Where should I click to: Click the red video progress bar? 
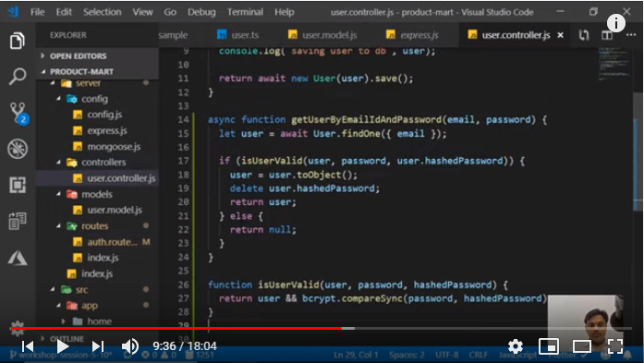[176, 328]
